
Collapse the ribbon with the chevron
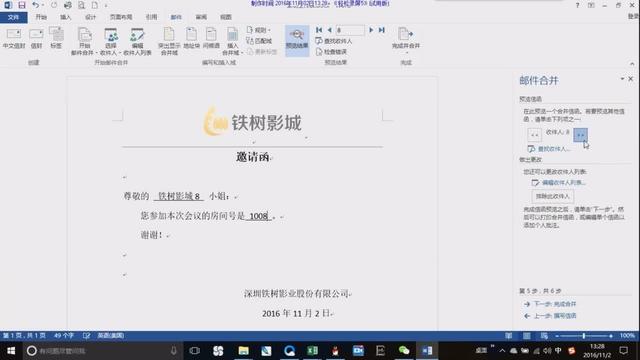[632, 64]
